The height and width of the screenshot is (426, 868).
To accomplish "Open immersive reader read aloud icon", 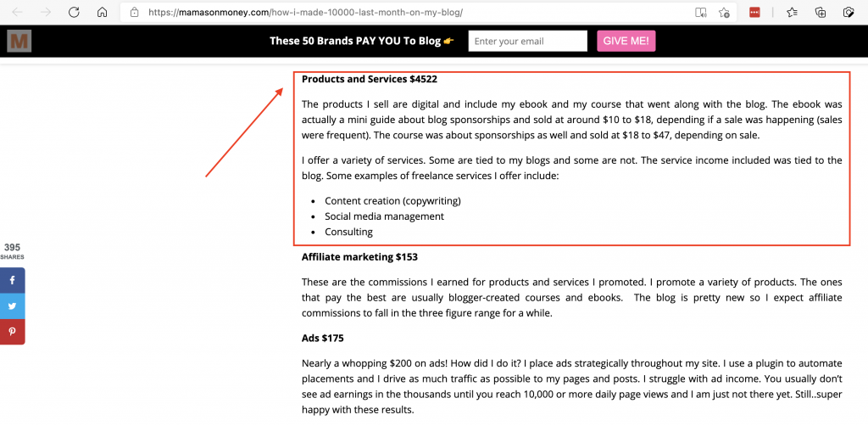I will 701,12.
